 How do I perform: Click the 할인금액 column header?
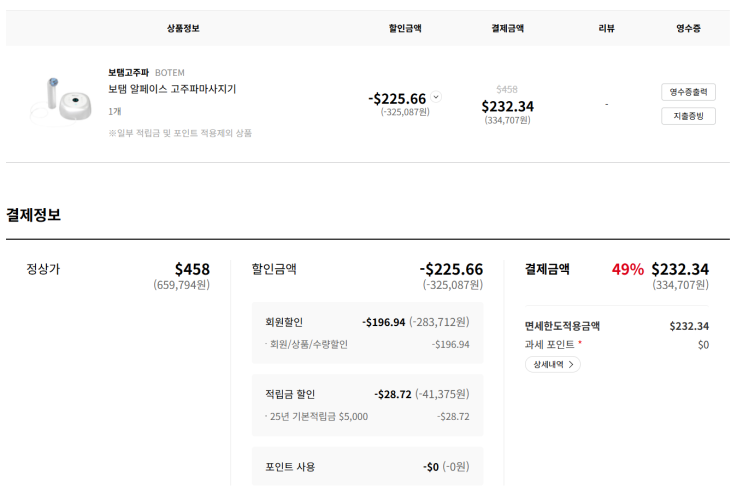[405, 28]
